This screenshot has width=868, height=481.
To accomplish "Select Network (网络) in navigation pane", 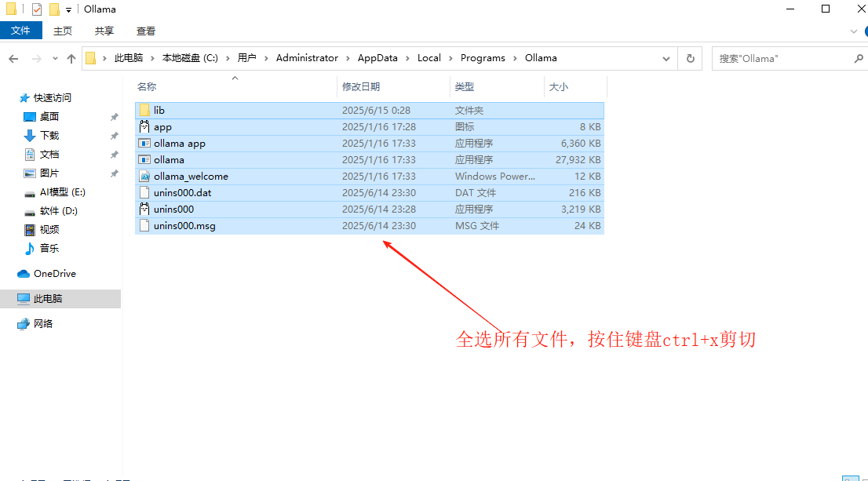I will 42,324.
